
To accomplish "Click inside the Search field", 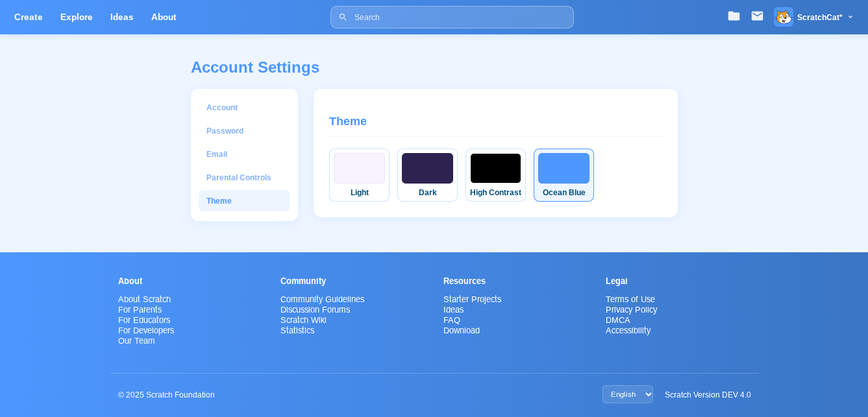I will (x=461, y=18).
